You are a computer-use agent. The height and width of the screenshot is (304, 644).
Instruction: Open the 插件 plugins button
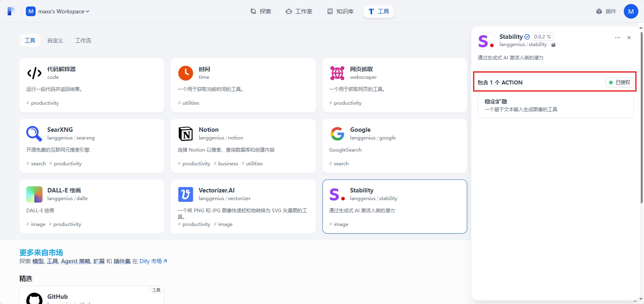pyautogui.click(x=606, y=11)
